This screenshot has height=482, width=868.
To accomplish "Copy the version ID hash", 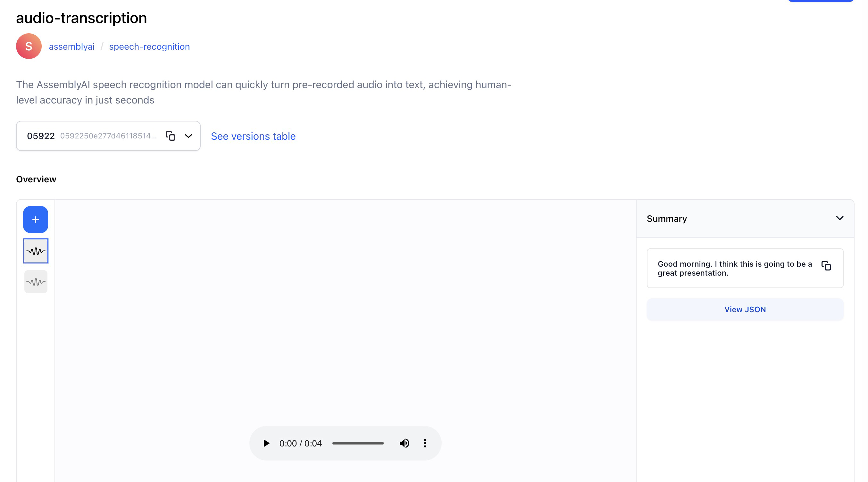I will pyautogui.click(x=171, y=136).
